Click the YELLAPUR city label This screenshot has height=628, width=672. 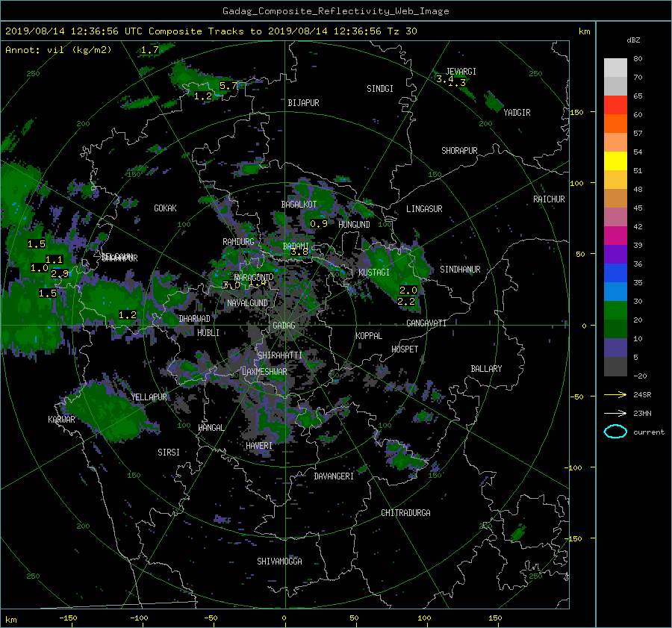click(149, 397)
